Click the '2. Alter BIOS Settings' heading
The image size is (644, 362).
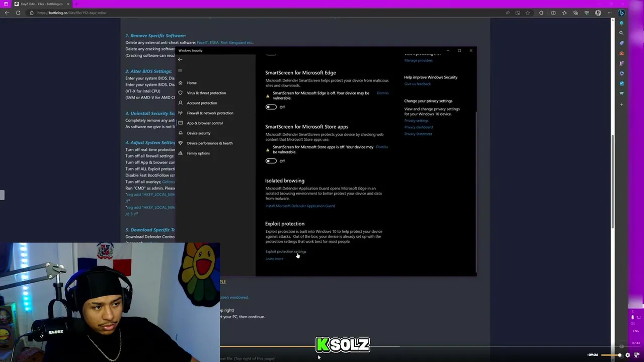pos(148,71)
